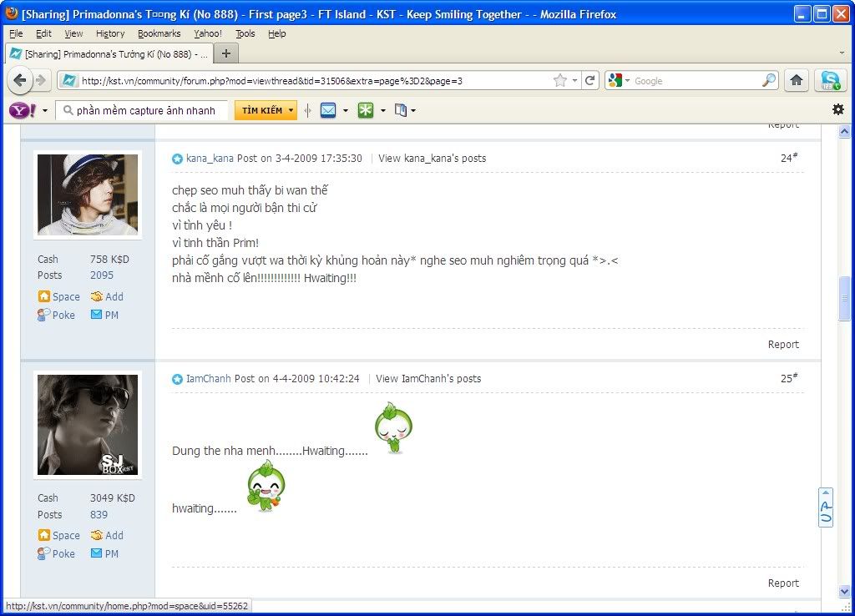Poke kana_kana
Screen dimensions: 855x616
(56, 315)
